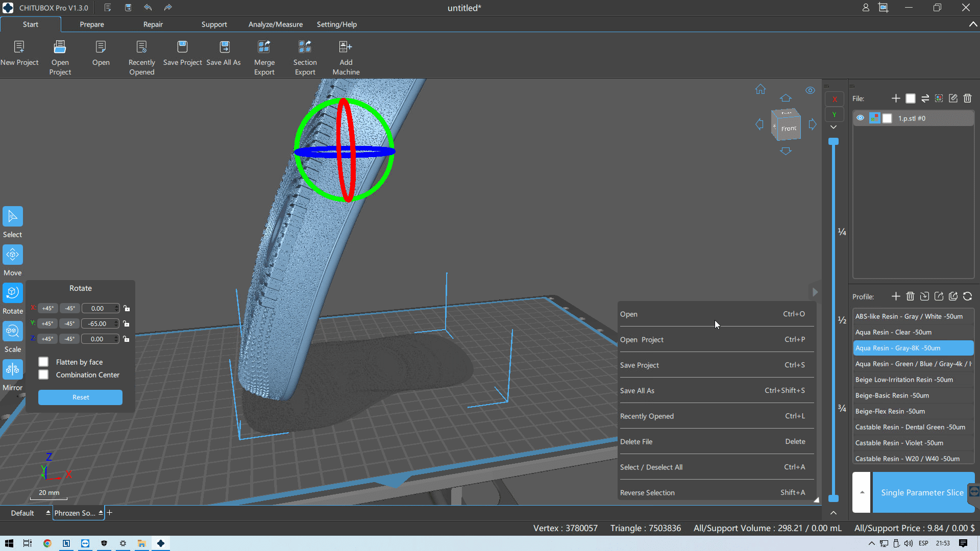980x551 pixels.
Task: Click the home view icon
Action: pyautogui.click(x=761, y=89)
